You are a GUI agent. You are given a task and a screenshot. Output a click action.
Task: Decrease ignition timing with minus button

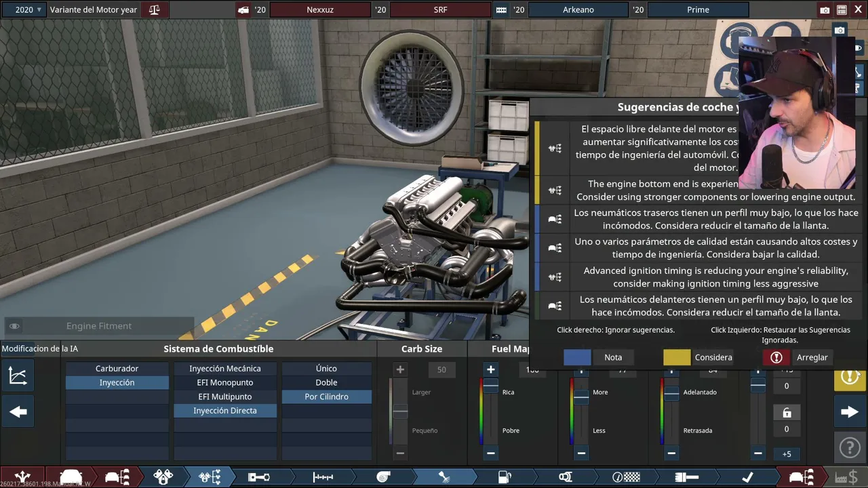(671, 453)
